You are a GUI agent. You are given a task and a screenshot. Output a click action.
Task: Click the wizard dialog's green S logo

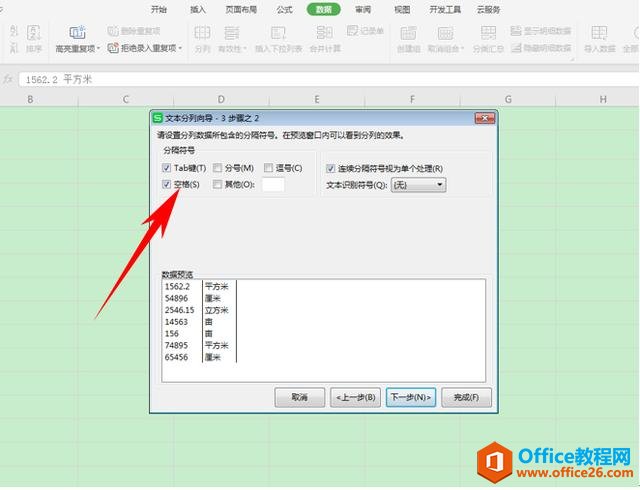[x=157, y=118]
